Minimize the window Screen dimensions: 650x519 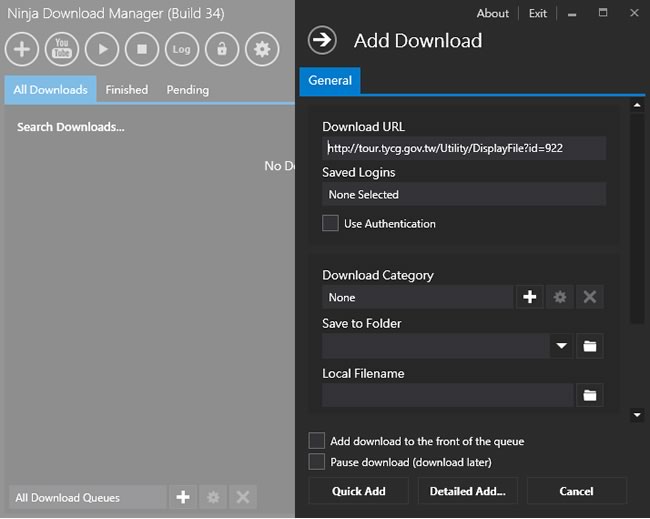(x=572, y=14)
